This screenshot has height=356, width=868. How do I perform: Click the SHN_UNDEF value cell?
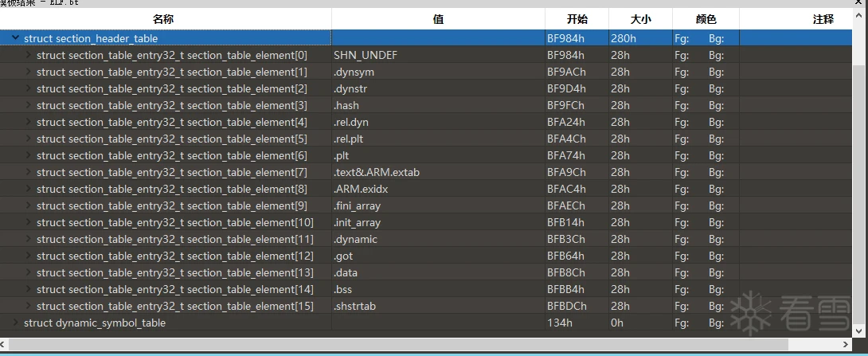[439, 56]
